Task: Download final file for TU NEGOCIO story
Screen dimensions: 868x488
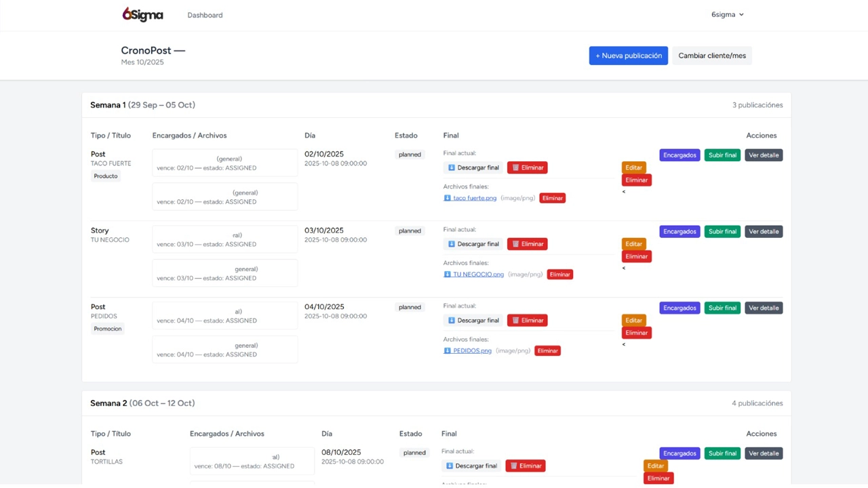Action: click(x=473, y=244)
